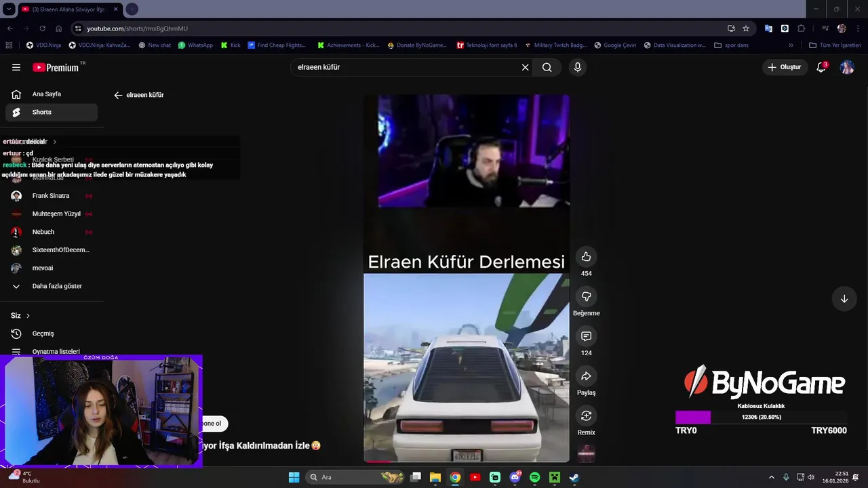Open the Google Çeviri bookmark

tap(615, 45)
